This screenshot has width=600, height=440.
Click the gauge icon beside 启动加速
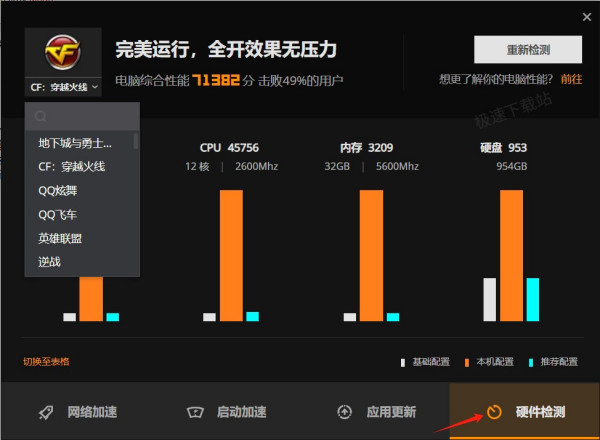pyautogui.click(x=195, y=412)
